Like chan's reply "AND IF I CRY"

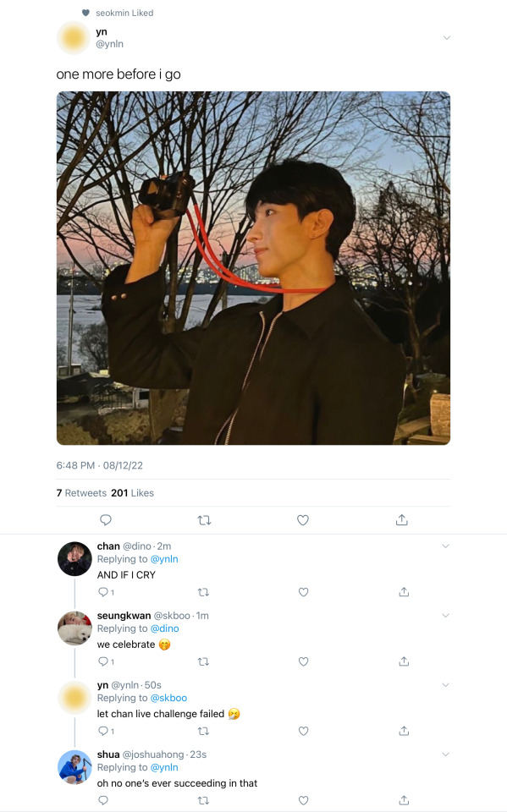click(303, 592)
